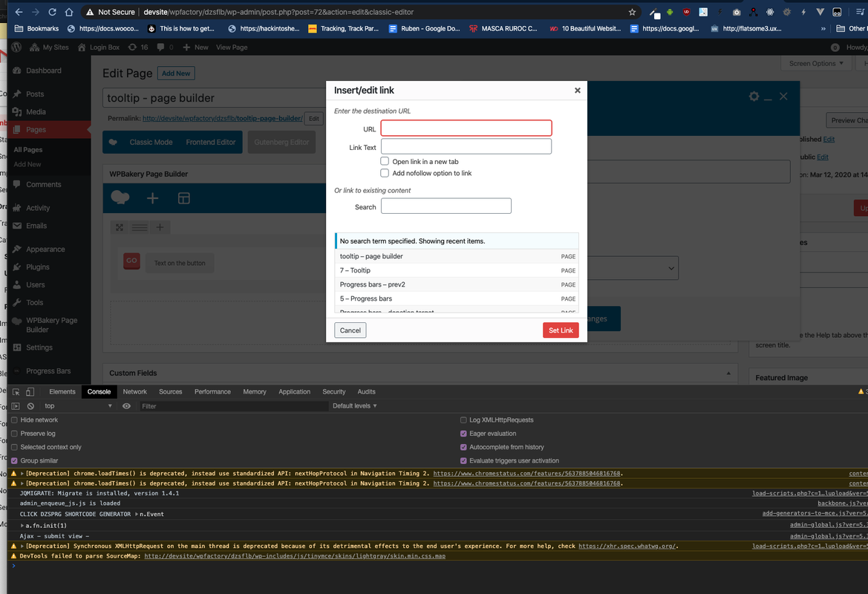This screenshot has width=868, height=594.
Task: Enable Open link in a new tab
Action: tap(385, 161)
